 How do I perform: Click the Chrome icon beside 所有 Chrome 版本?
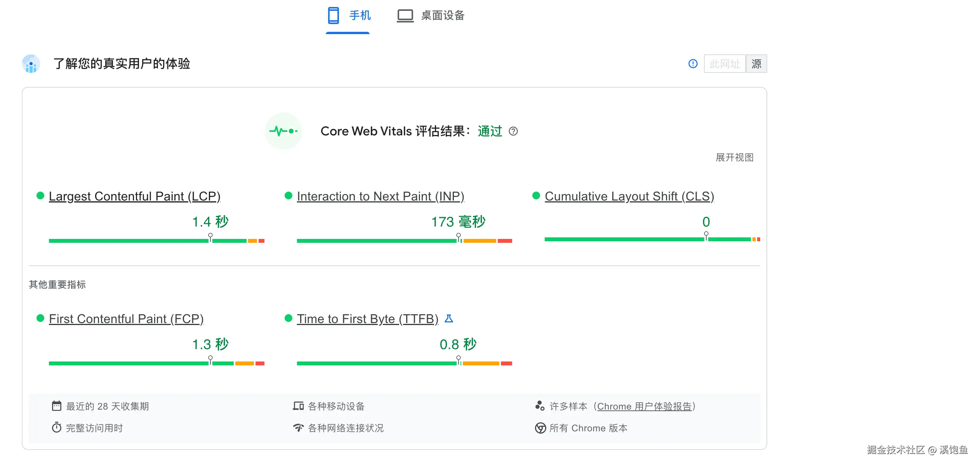point(540,428)
